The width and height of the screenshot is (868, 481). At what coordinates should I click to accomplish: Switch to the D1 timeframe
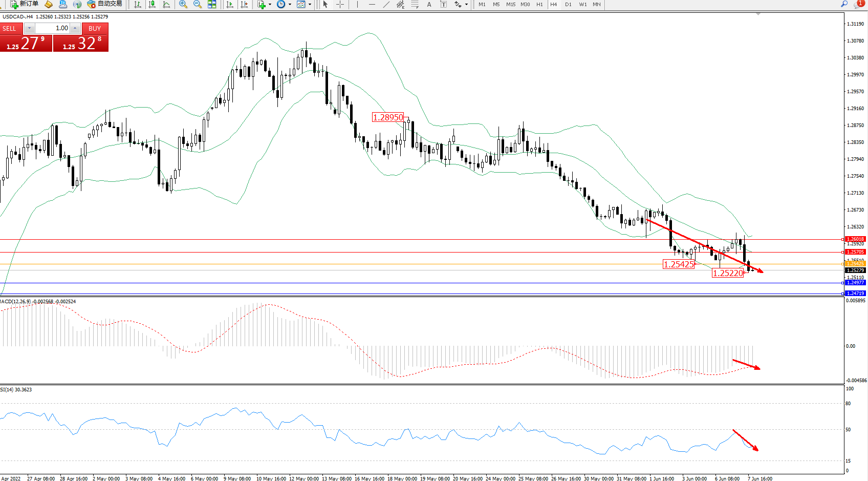click(x=568, y=4)
